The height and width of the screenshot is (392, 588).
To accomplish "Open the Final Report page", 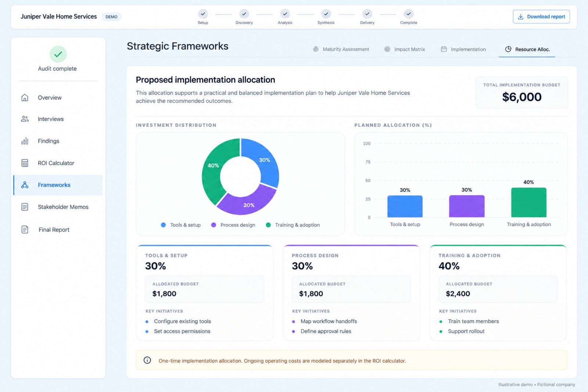I will [x=58, y=230].
